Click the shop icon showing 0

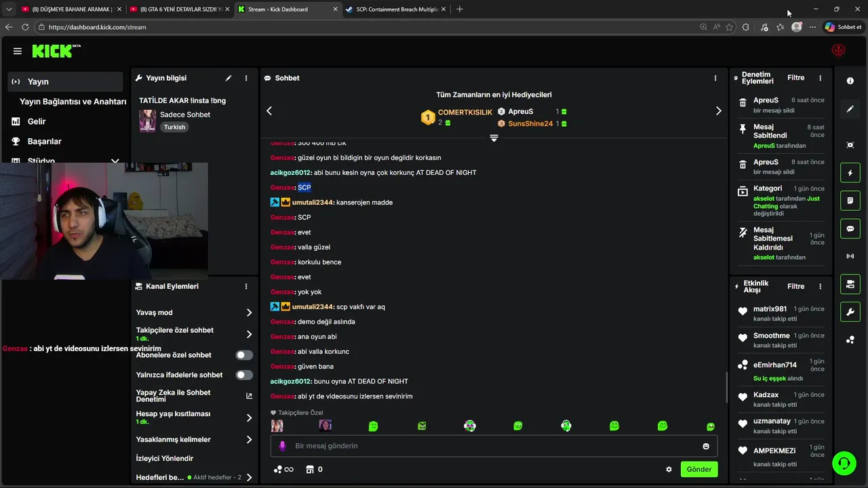coord(314,469)
